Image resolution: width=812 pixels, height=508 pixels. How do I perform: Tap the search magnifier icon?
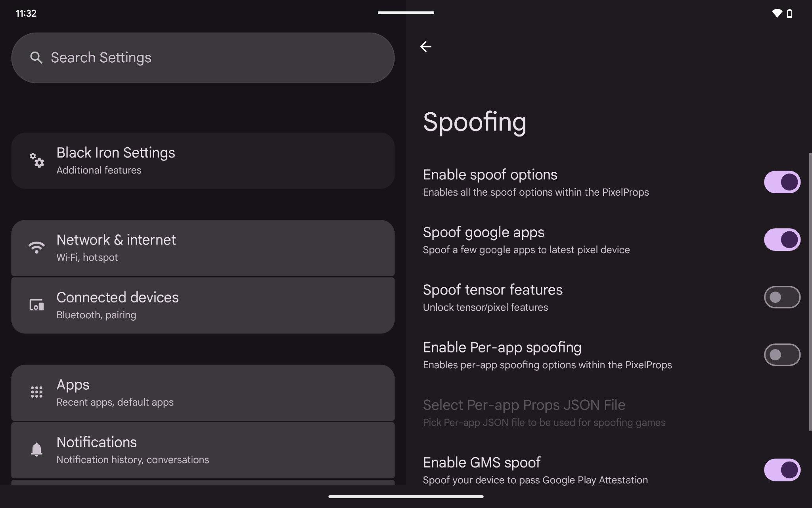36,58
